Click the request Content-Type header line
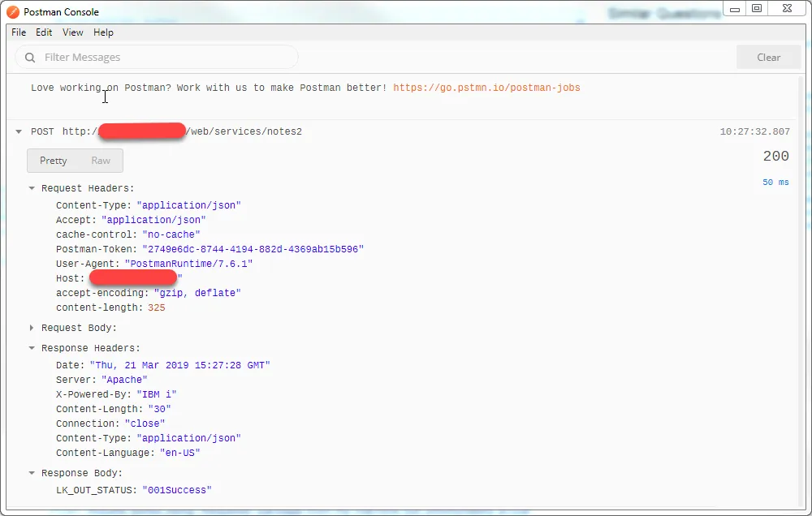The height and width of the screenshot is (516, 812). 149,205
